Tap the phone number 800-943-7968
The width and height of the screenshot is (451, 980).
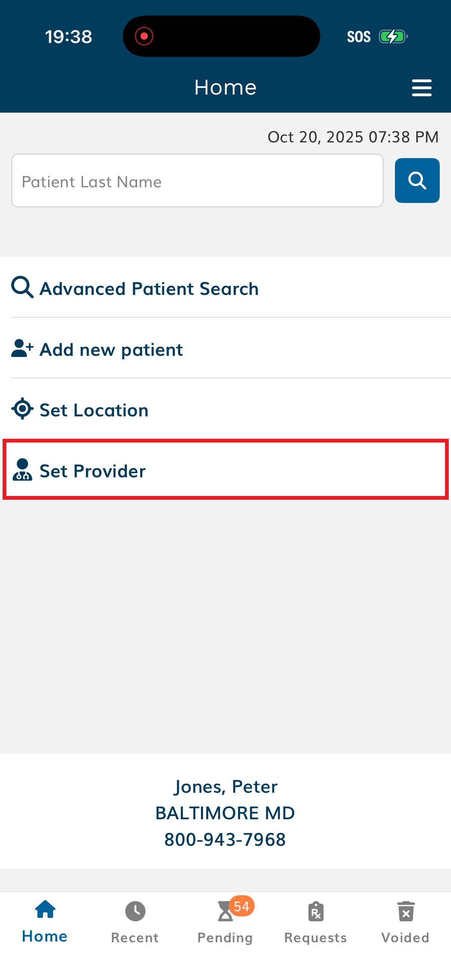click(225, 839)
